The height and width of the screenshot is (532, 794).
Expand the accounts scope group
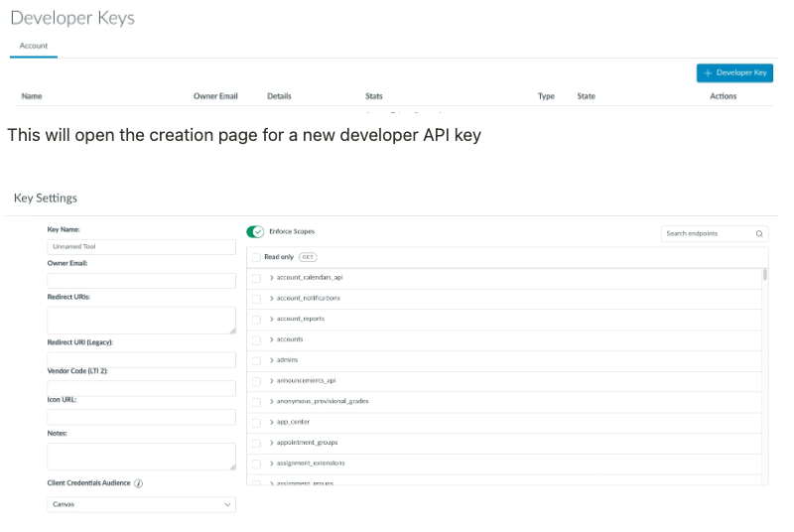pos(271,339)
